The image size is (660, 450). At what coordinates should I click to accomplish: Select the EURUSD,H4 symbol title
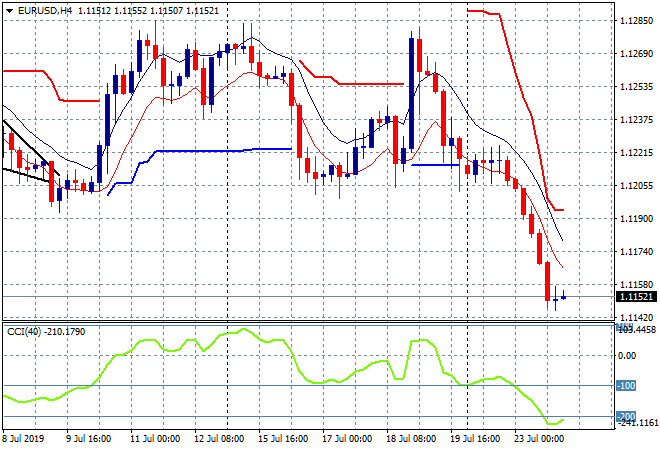point(45,11)
